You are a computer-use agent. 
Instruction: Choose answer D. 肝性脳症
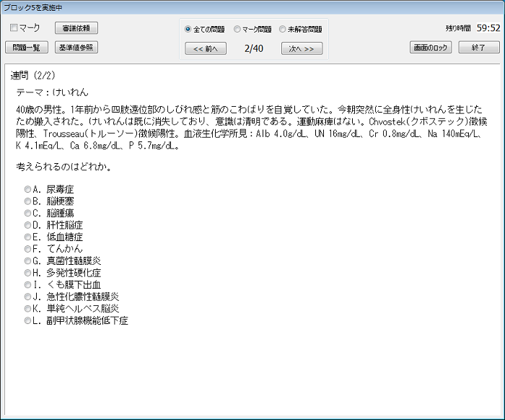click(x=27, y=225)
